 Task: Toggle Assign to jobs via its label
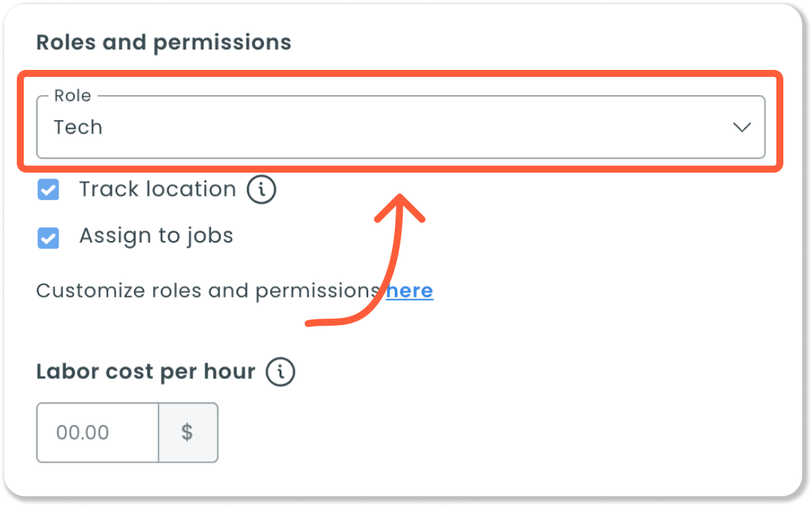(156, 236)
